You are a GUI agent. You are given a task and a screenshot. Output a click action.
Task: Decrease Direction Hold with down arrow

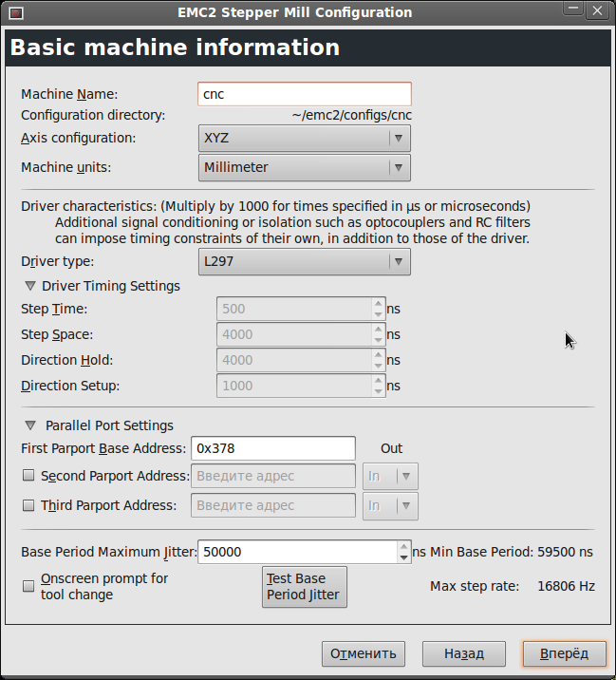379,365
